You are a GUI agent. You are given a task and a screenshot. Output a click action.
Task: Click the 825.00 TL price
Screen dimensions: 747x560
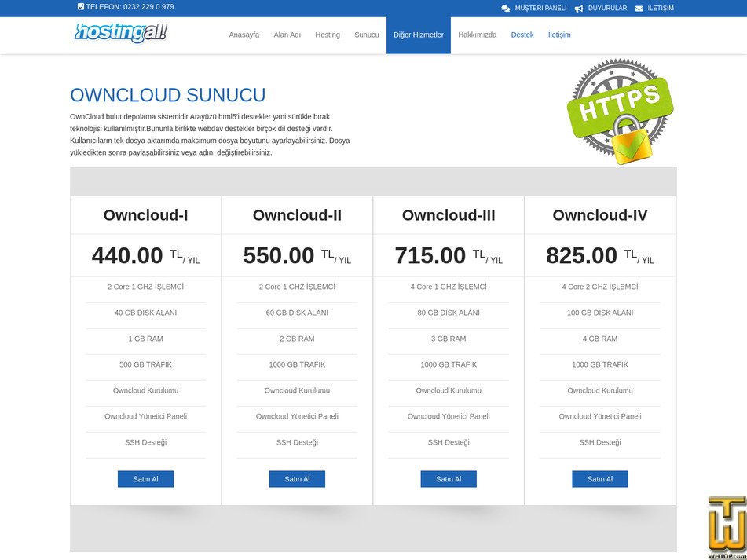(x=600, y=256)
